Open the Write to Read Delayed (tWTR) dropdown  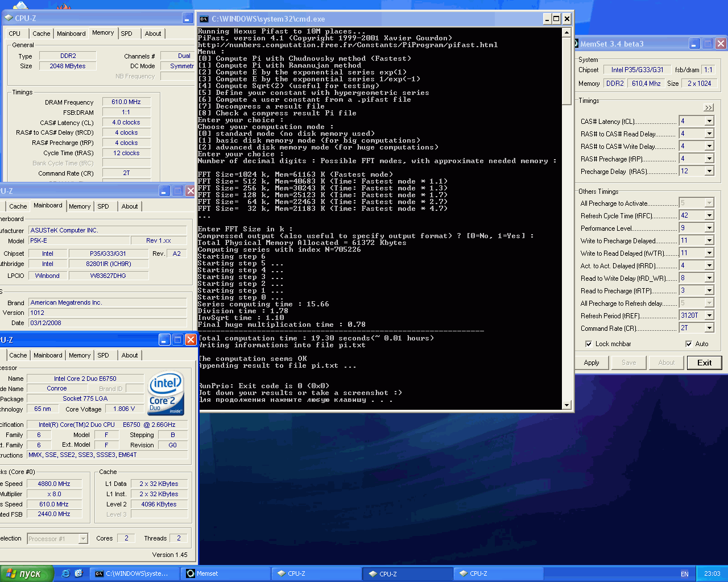709,253
